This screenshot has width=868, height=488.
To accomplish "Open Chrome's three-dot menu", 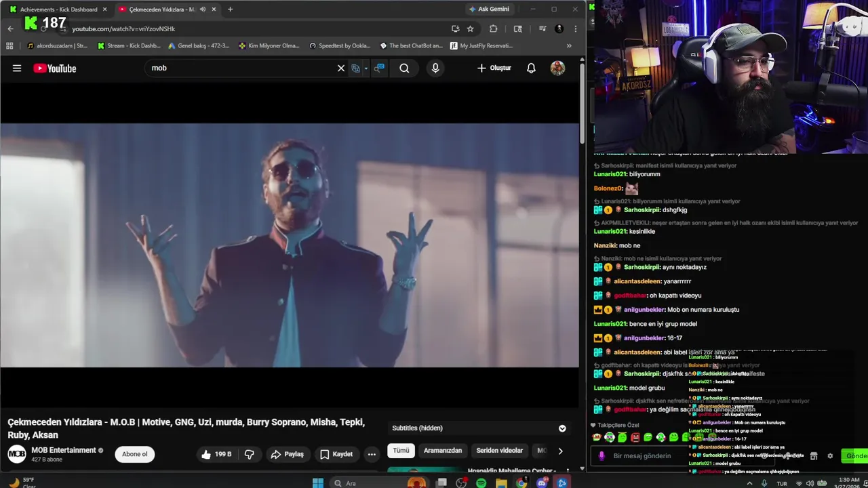I will (575, 28).
